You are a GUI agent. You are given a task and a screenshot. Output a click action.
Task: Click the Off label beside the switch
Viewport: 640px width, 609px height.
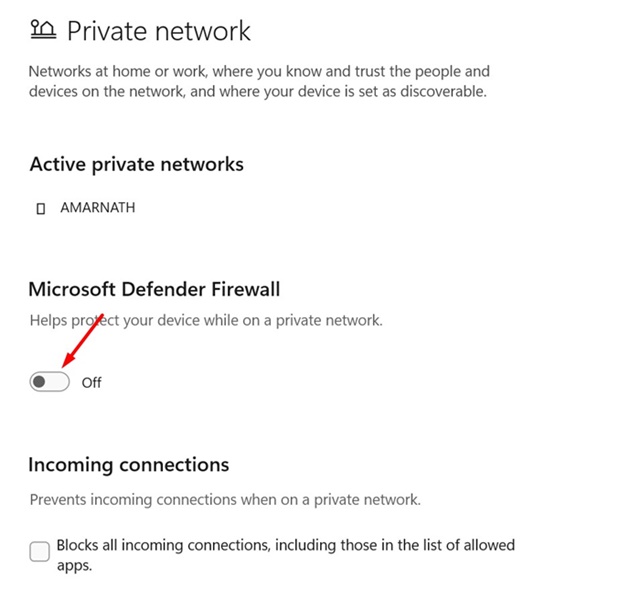pyautogui.click(x=91, y=382)
